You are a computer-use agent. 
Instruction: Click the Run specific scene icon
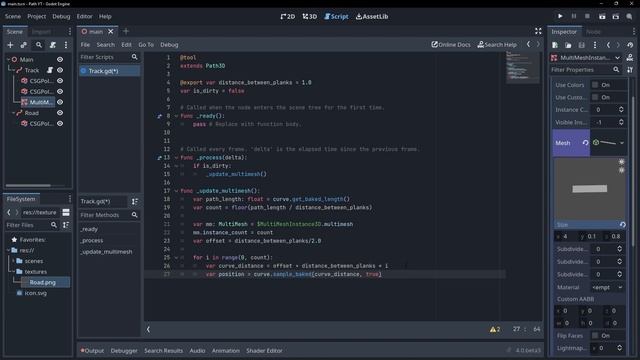616,16
